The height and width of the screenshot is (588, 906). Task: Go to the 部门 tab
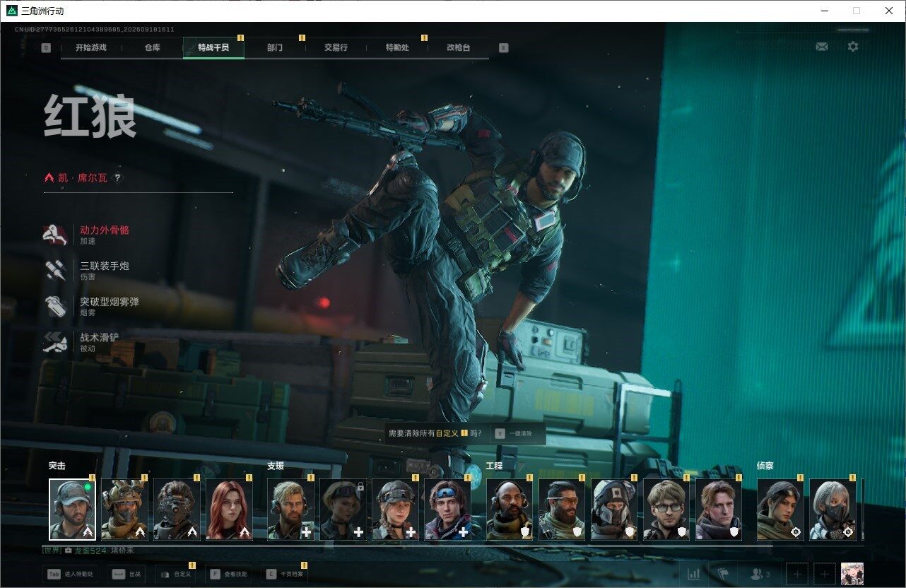point(275,48)
